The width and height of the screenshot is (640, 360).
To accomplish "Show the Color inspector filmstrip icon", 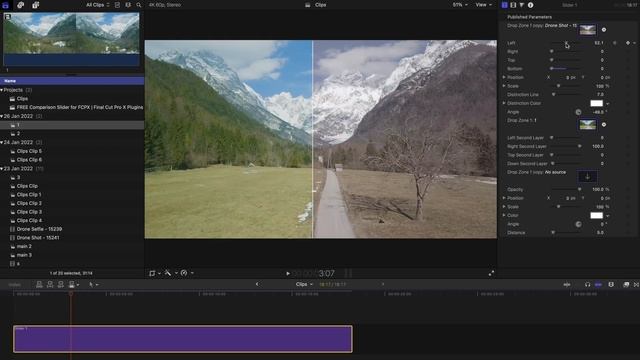I will click(x=513, y=5).
